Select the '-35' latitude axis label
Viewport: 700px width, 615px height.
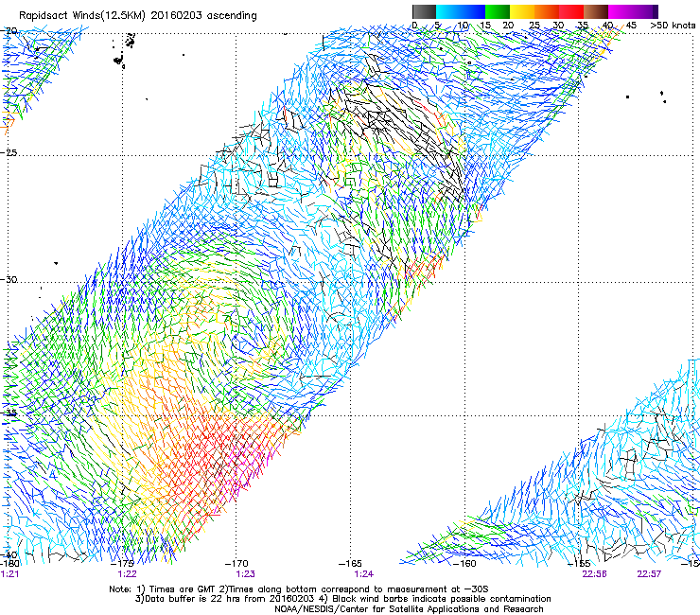[x=9, y=413]
